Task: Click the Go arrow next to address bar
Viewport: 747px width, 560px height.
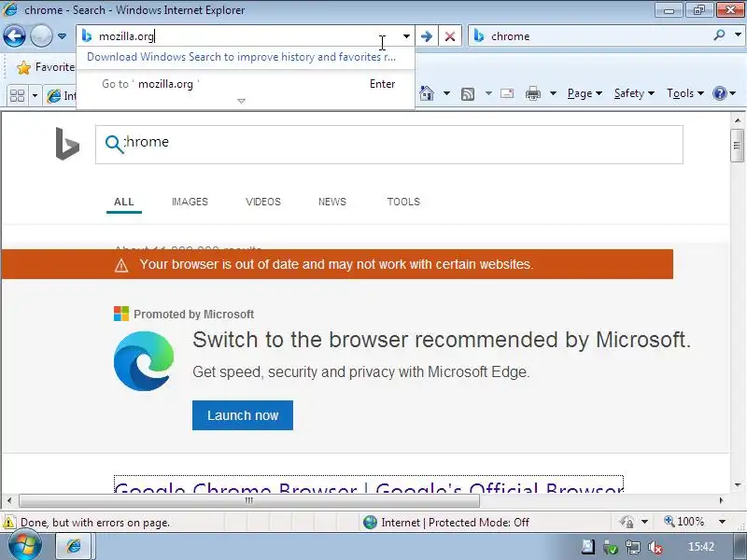Action: coord(427,36)
